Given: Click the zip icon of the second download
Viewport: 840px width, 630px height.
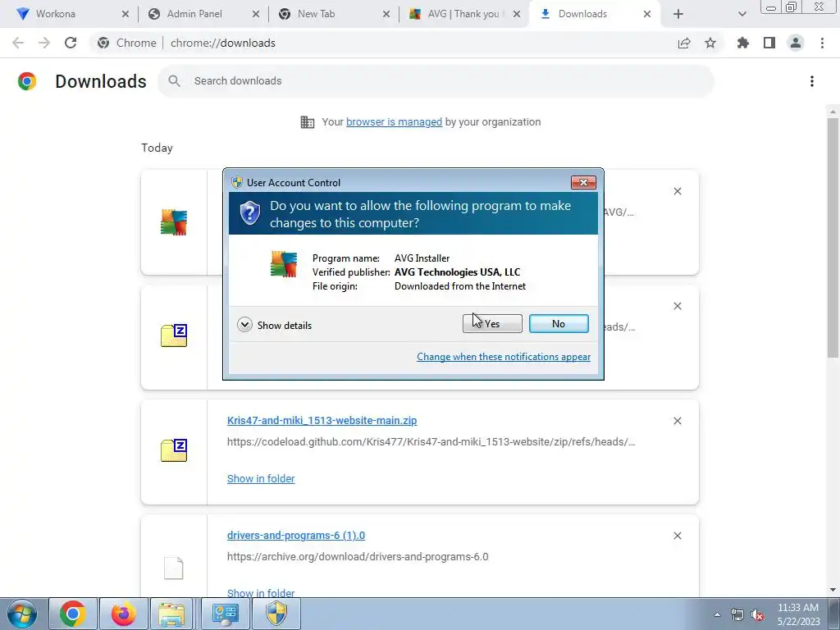Looking at the screenshot, I should [x=174, y=336].
